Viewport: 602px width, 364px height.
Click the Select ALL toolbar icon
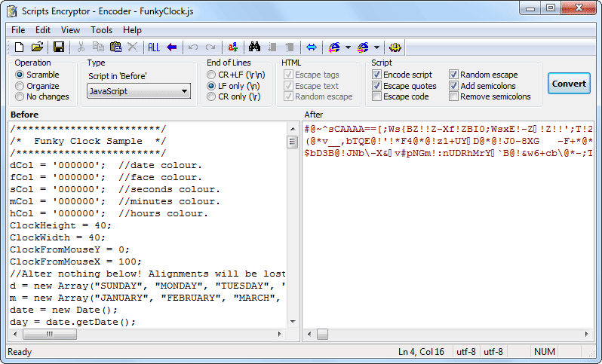(x=154, y=47)
